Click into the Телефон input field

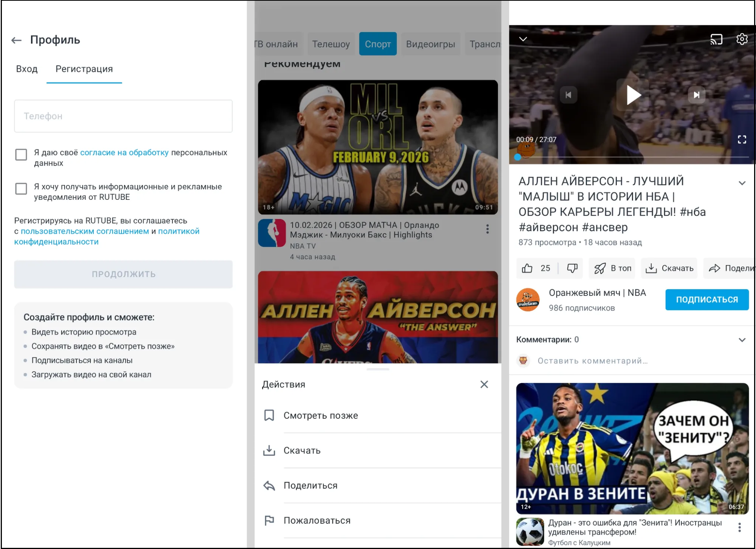[x=123, y=116]
